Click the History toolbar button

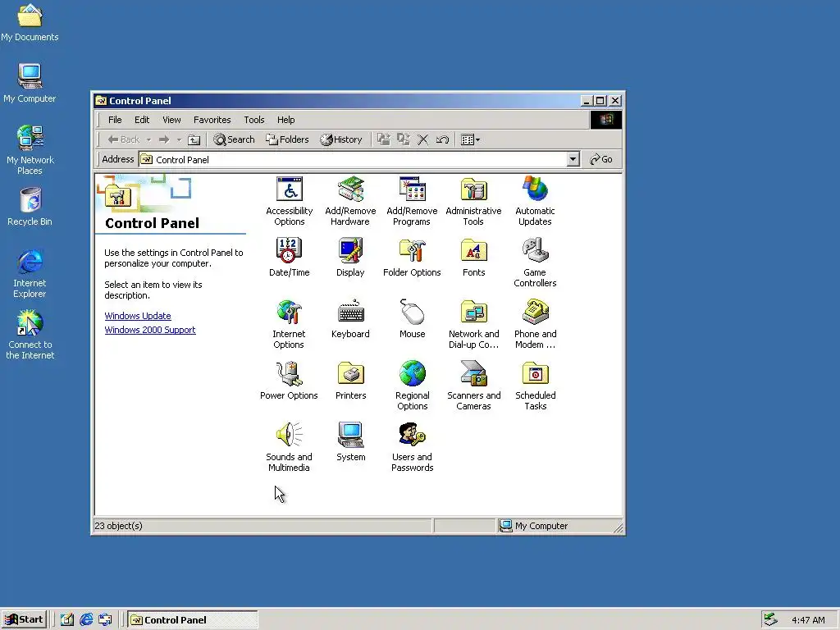(x=341, y=139)
